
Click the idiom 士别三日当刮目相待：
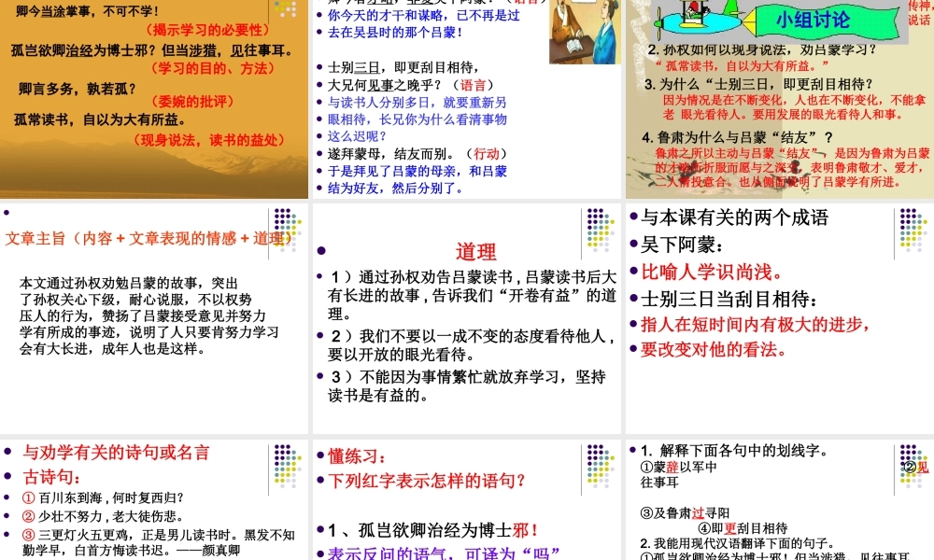729,300
